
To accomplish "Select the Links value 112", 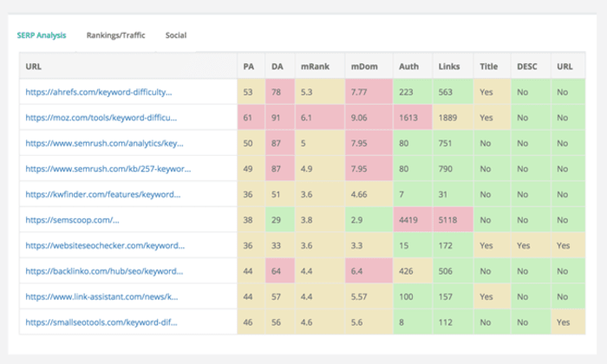I will [x=453, y=322].
